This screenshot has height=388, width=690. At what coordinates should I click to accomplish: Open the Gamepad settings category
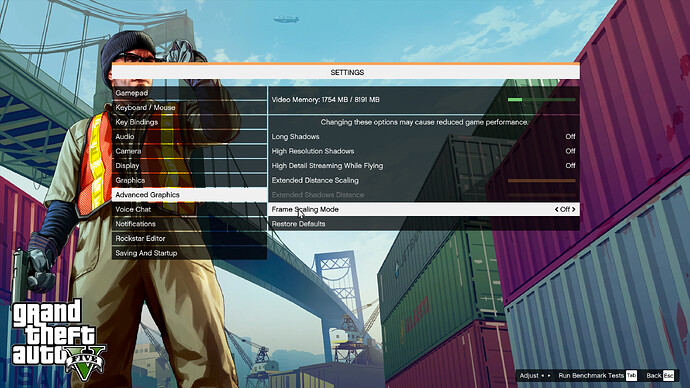[189, 93]
